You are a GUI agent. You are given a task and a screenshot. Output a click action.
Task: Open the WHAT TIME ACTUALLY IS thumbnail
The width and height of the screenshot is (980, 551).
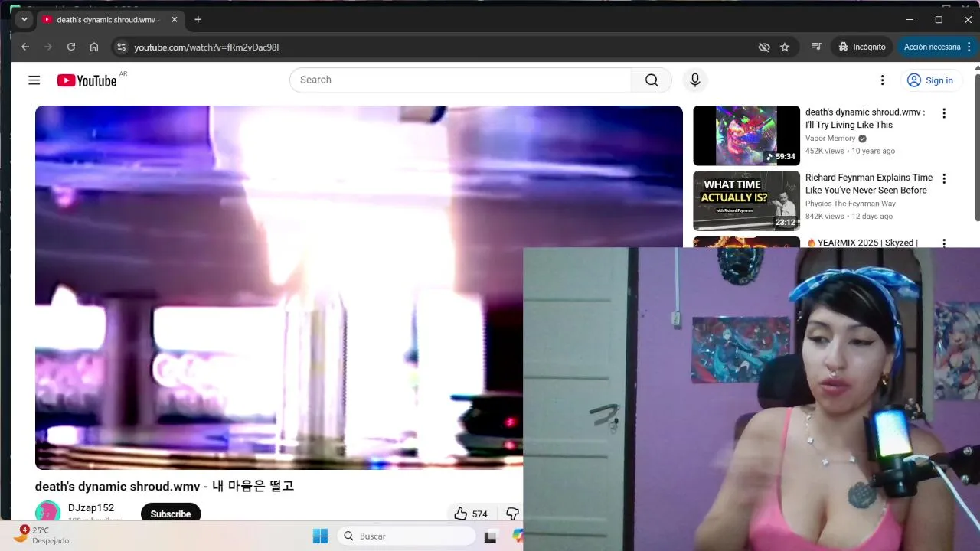(746, 201)
